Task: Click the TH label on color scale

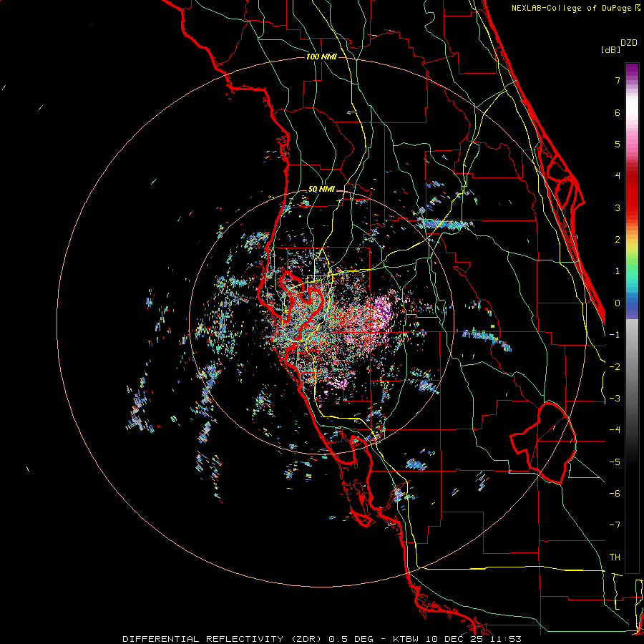Action: coord(615,557)
